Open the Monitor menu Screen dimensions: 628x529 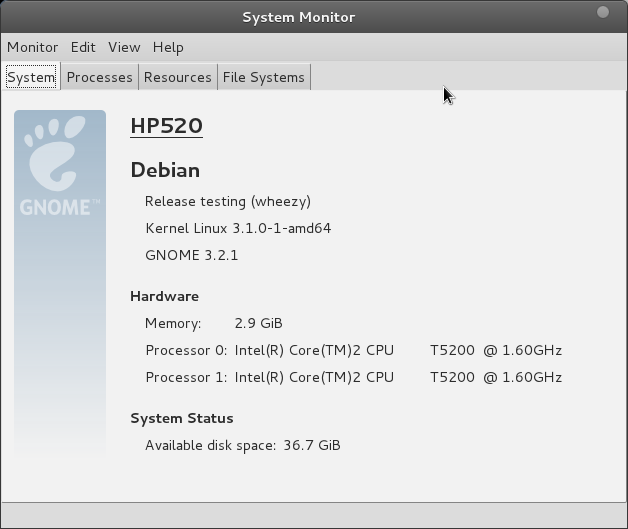coord(32,47)
